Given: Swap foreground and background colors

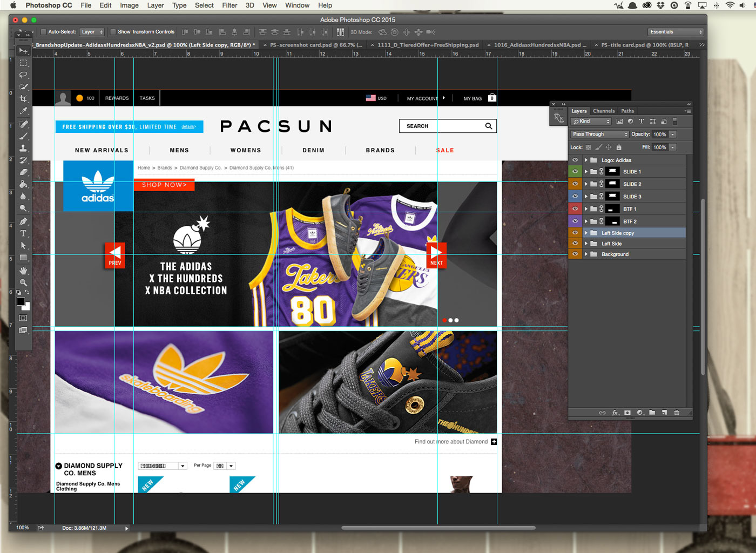Looking at the screenshot, I should tap(26, 292).
